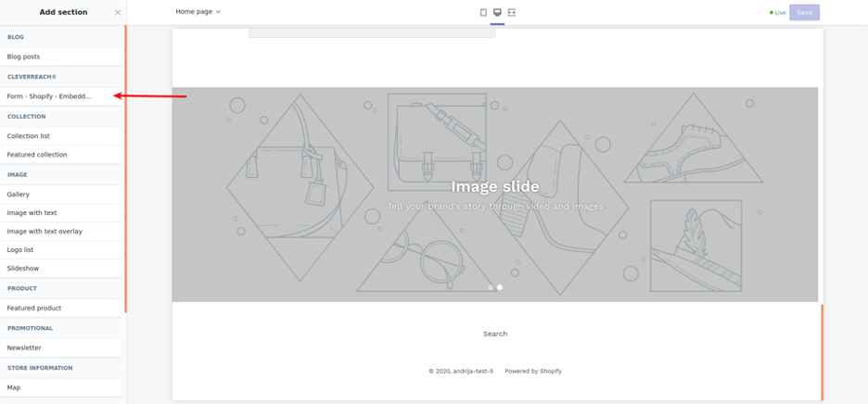Click the PROMOTIONAL category header
The height and width of the screenshot is (404, 868).
(x=30, y=328)
